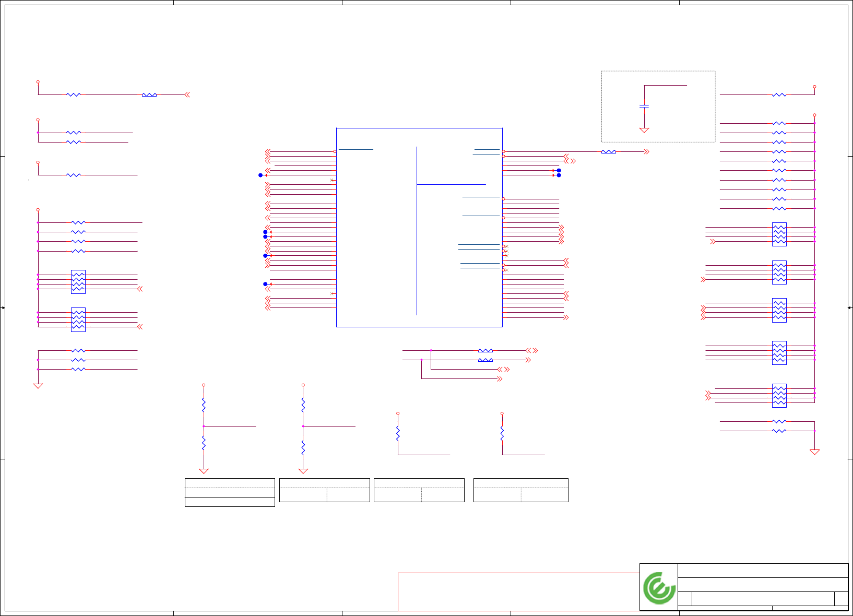Click the empty red-outlined box near the title block
The image size is (853, 616).
519,592
